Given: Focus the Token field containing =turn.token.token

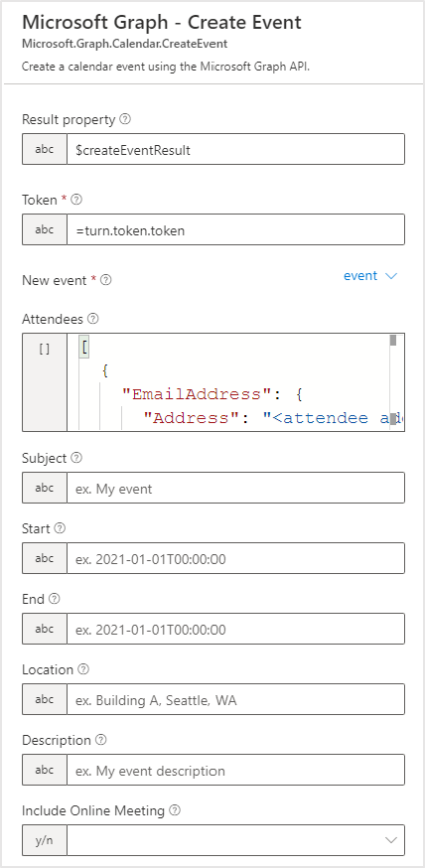Looking at the screenshot, I should pos(235,229).
